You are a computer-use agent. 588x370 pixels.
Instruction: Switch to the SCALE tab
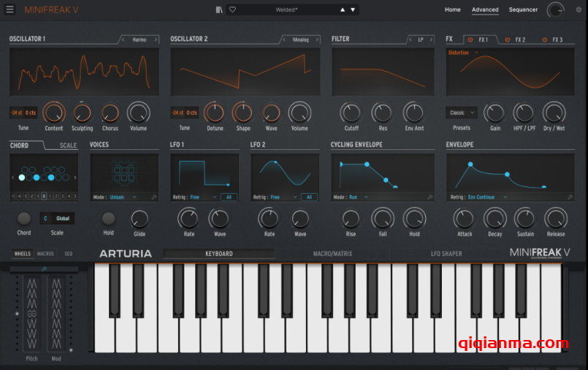point(68,146)
